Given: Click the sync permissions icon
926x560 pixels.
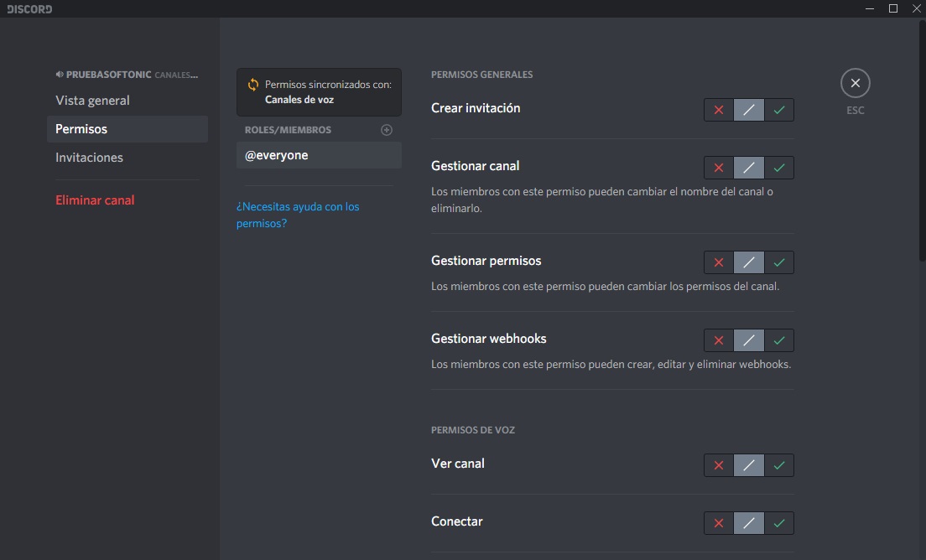Looking at the screenshot, I should coord(252,85).
